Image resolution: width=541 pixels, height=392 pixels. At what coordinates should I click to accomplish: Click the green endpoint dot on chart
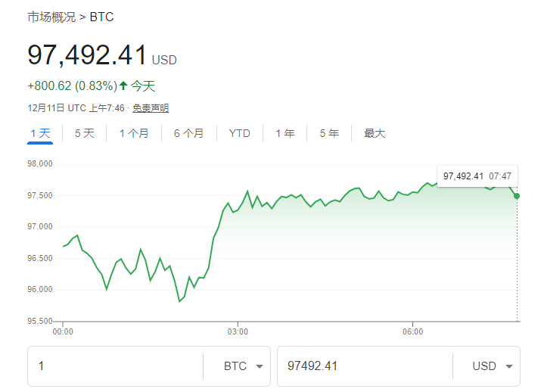[517, 196]
